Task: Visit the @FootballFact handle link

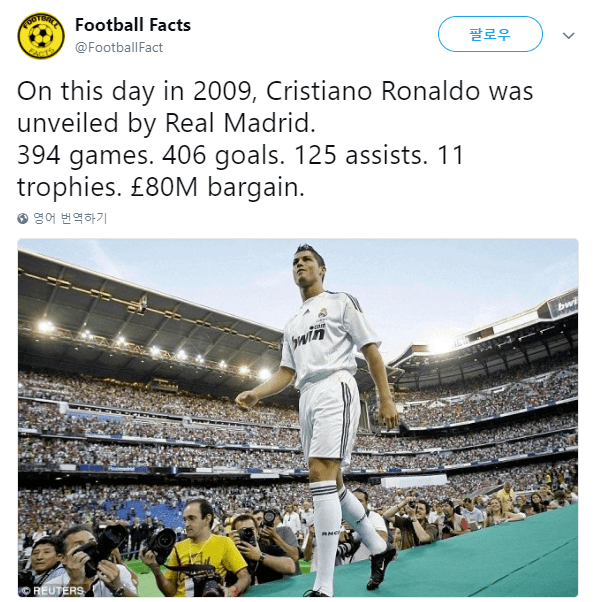Action: (119, 47)
